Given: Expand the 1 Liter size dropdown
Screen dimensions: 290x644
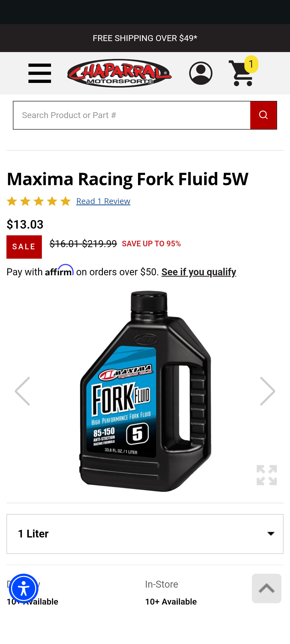Looking at the screenshot, I should point(145,534).
